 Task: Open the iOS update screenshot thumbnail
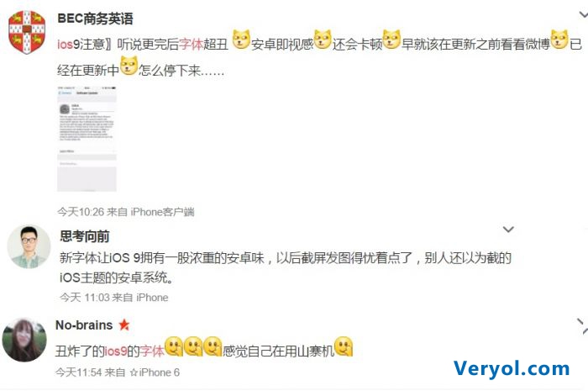click(87, 139)
